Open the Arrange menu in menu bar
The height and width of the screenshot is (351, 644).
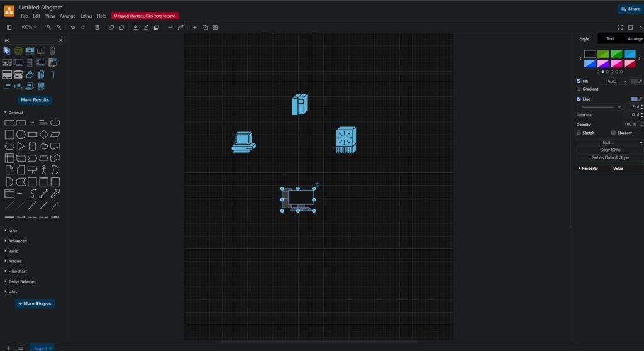click(x=67, y=16)
